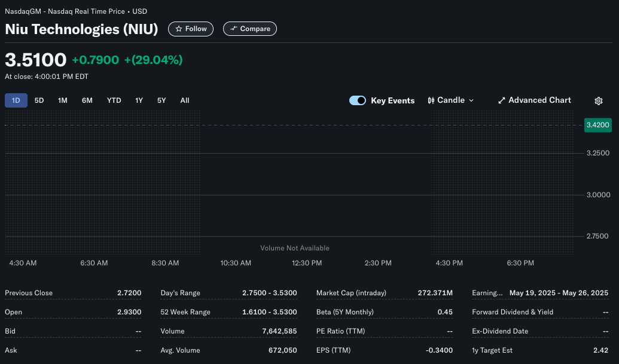Open the Advanced Chart link
The width and height of the screenshot is (619, 364).
point(535,100)
